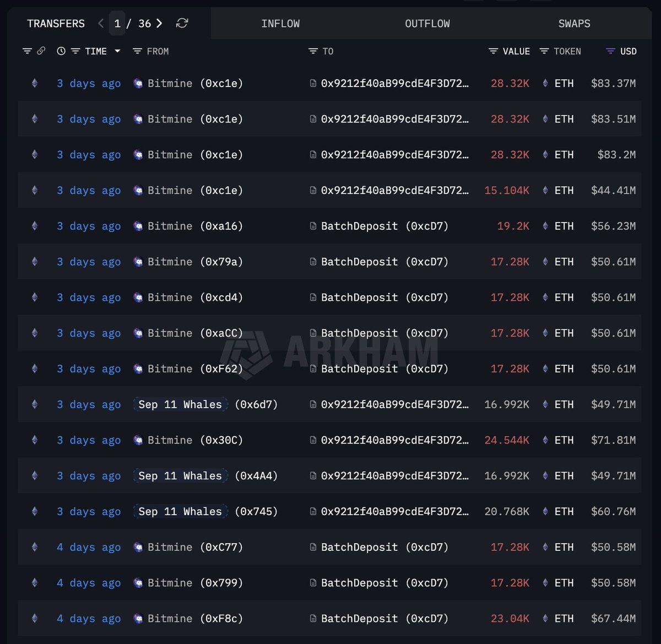Open 0x9212f40a recipient on 15.104K row
The image size is (661, 644).
tap(395, 190)
